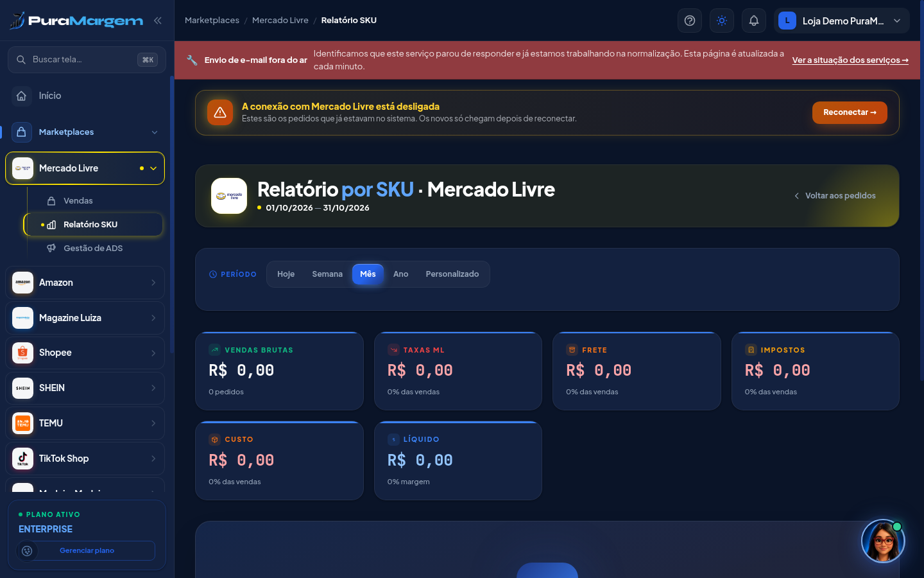Expand the SHEIN marketplace
924x578 pixels.
(x=85, y=388)
